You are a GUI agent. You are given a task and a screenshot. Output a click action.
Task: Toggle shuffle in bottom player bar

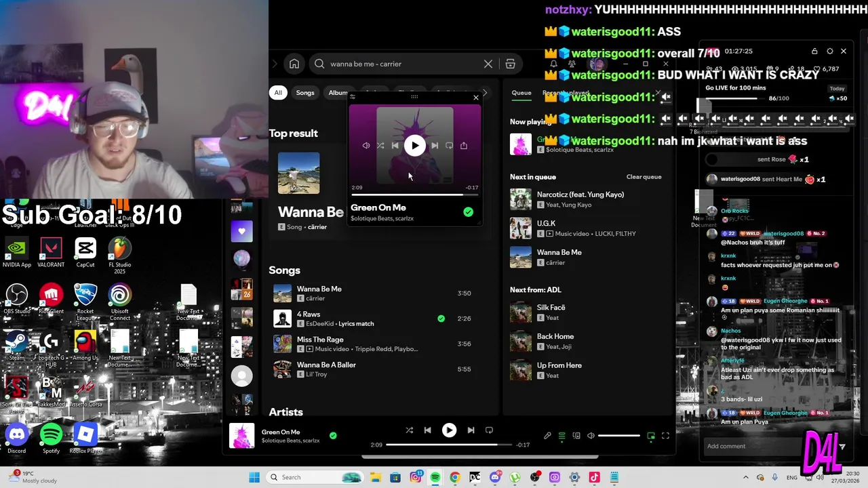[x=409, y=430]
